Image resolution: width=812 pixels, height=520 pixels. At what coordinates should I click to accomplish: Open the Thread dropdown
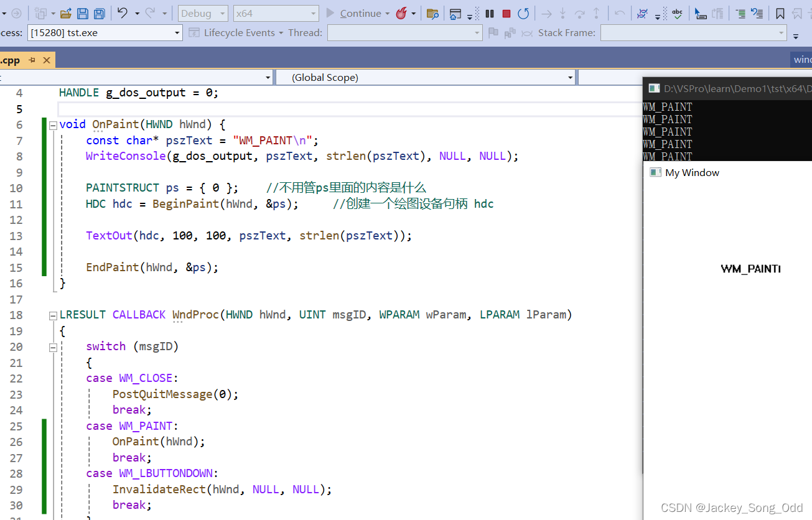click(x=404, y=33)
